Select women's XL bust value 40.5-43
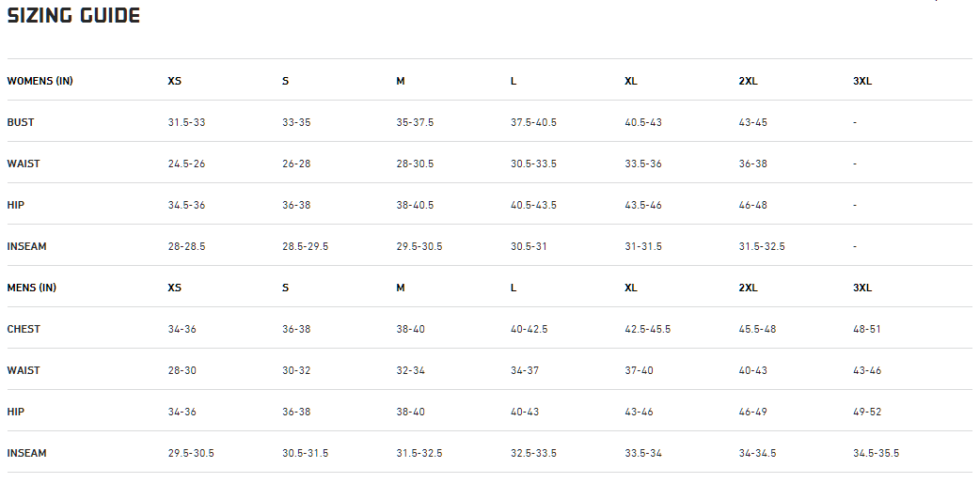Image resolution: width=980 pixels, height=483 pixels. coord(643,122)
